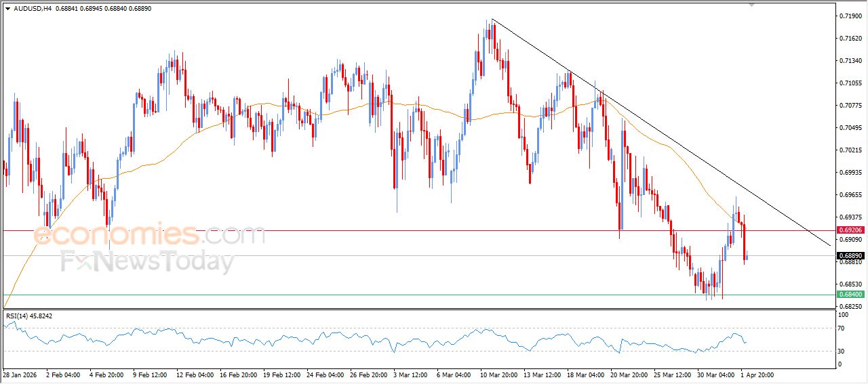Click the grey chart shift triangle marker

(751, 4)
